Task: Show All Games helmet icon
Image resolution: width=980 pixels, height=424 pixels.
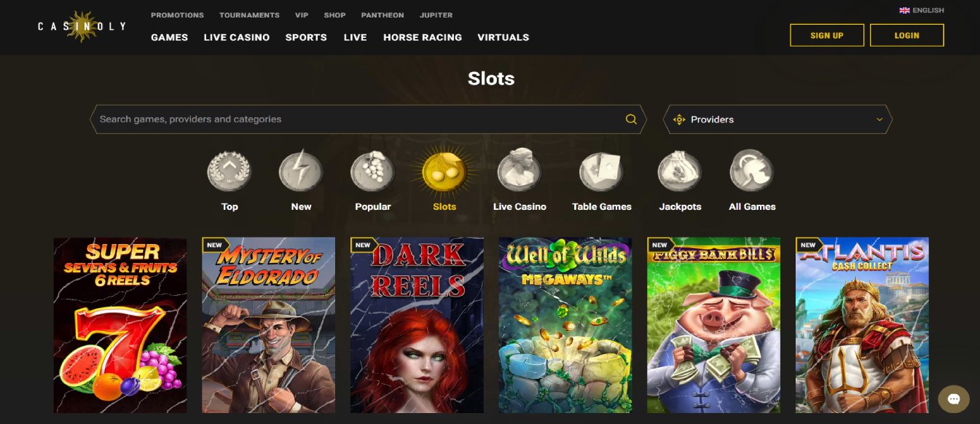Action: point(752,172)
